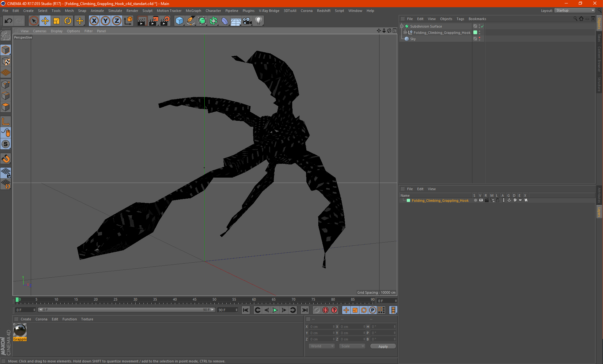
Task: Open the Objects manager Tags menu
Action: (460, 19)
